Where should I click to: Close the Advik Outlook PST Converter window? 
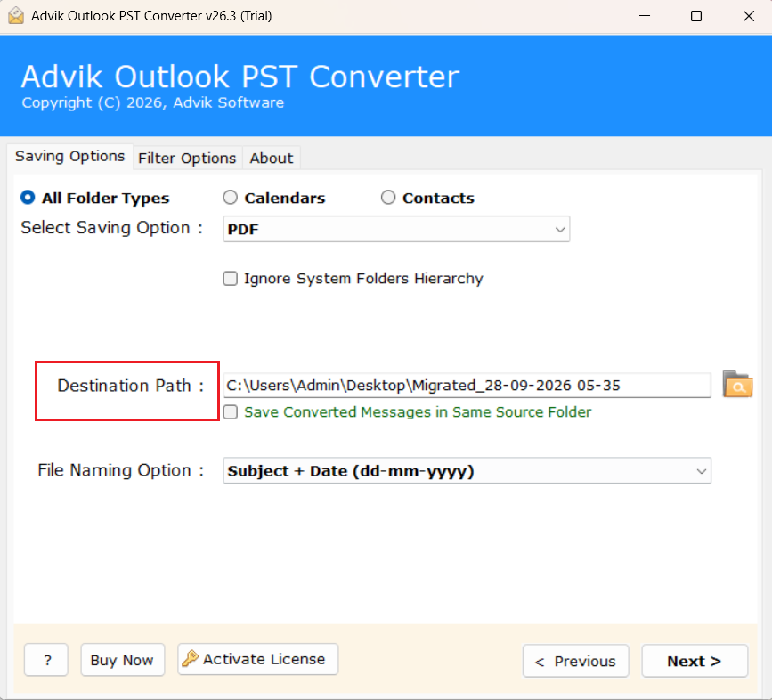pyautogui.click(x=748, y=16)
